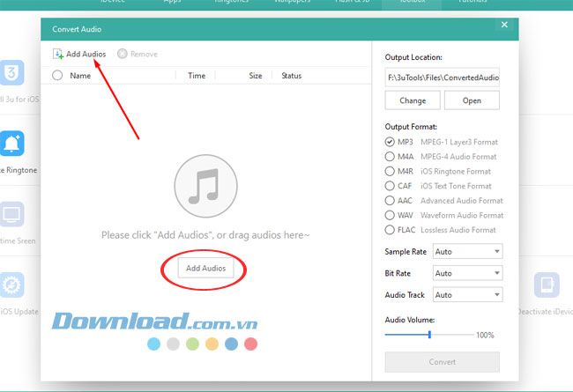This screenshot has width=573, height=392.
Task: Select MP3 output format
Action: pos(390,142)
